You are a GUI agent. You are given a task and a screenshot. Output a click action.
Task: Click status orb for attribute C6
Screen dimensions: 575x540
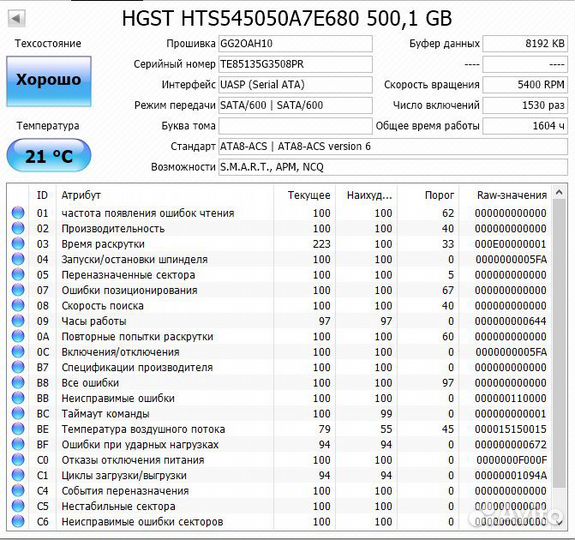(18, 521)
